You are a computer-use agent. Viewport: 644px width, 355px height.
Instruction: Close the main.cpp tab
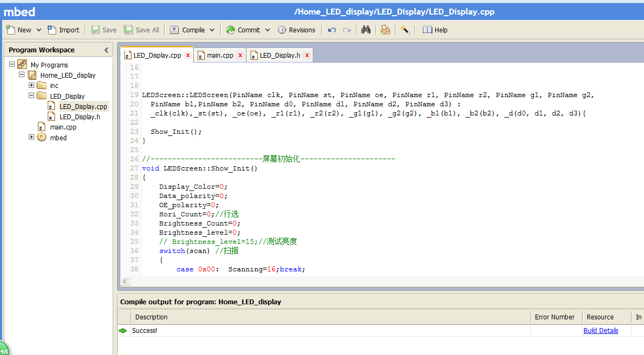pyautogui.click(x=240, y=56)
